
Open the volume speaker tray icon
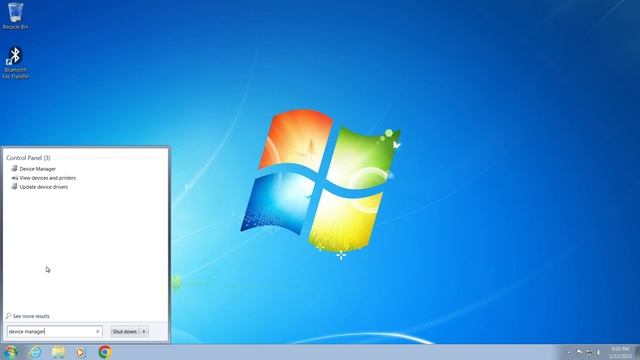[x=599, y=352]
